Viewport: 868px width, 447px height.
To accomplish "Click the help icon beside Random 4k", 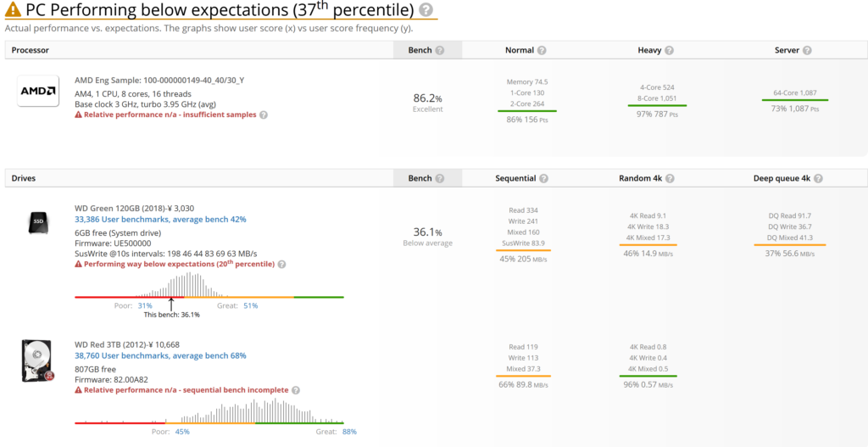I will (670, 179).
